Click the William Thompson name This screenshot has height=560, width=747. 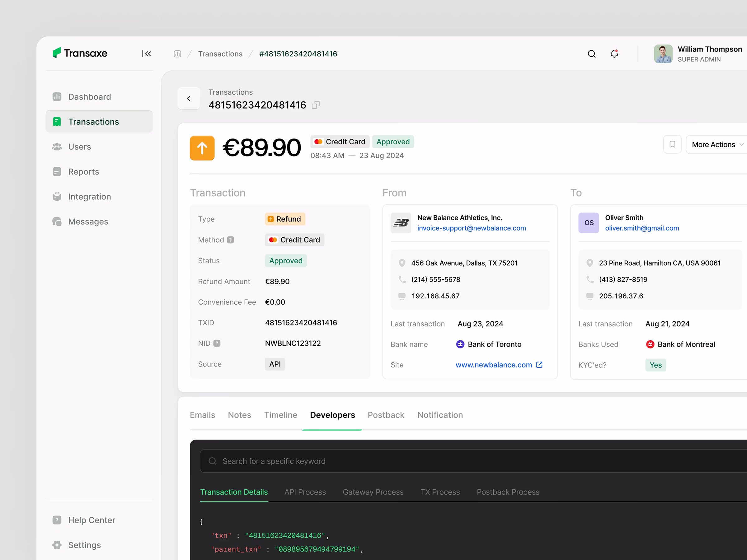point(710,49)
